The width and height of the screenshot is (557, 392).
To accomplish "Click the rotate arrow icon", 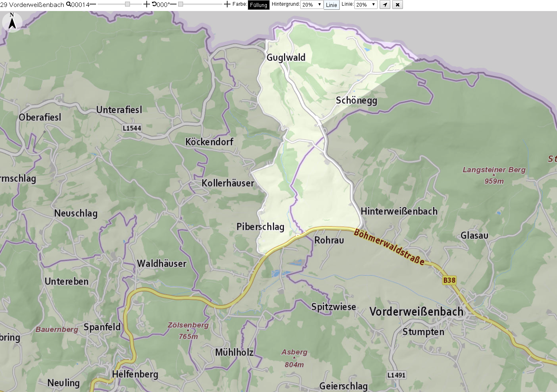I will pyautogui.click(x=154, y=4).
